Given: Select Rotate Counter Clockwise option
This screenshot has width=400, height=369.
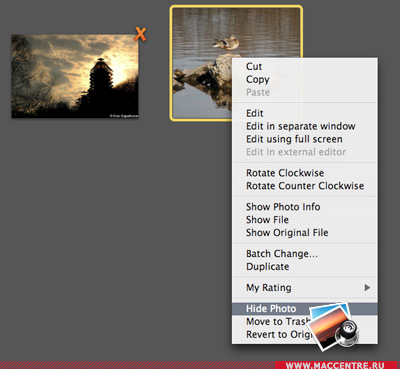Looking at the screenshot, I should pyautogui.click(x=305, y=186).
